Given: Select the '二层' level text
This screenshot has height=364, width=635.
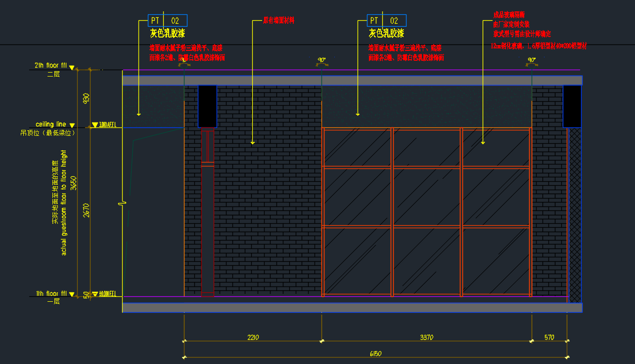Looking at the screenshot, I should tap(53, 74).
